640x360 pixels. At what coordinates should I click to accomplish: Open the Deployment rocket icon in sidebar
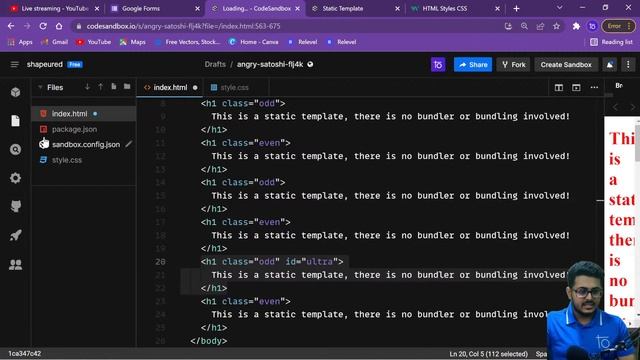pyautogui.click(x=16, y=235)
